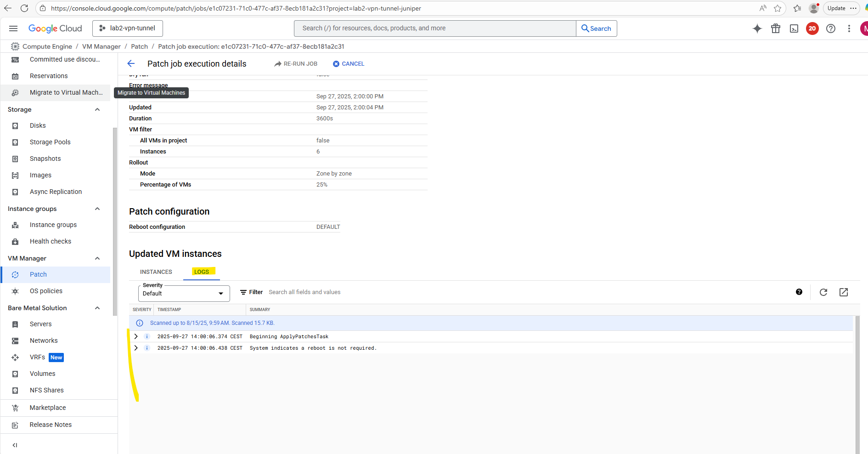Open Images in the sidebar
The image size is (868, 454).
(56, 176)
